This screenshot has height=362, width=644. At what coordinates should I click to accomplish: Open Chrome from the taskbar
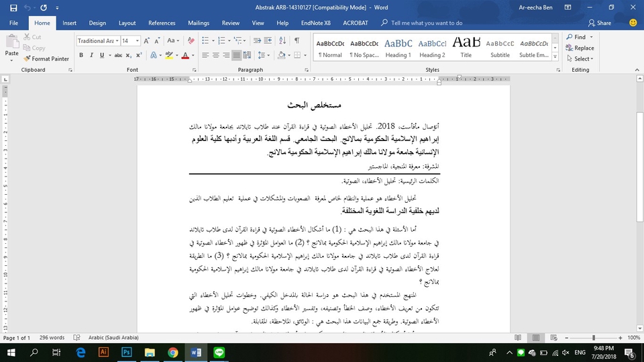pyautogui.click(x=173, y=353)
